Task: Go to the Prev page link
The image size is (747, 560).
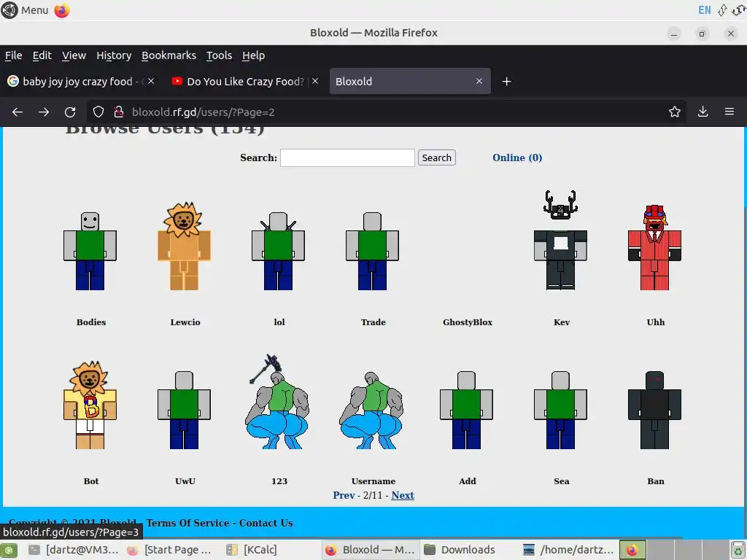Action: tap(344, 495)
